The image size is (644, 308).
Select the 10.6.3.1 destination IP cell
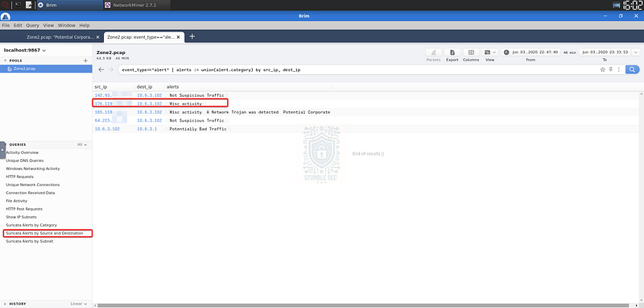tap(147, 129)
